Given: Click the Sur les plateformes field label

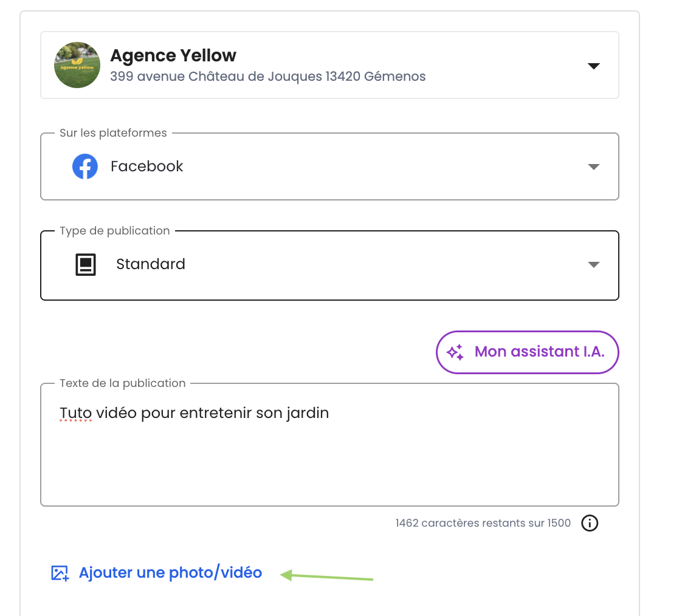Looking at the screenshot, I should pos(113,133).
